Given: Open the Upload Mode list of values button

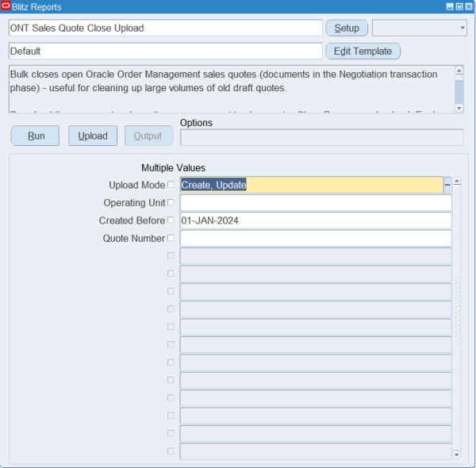Looking at the screenshot, I should coord(447,185).
